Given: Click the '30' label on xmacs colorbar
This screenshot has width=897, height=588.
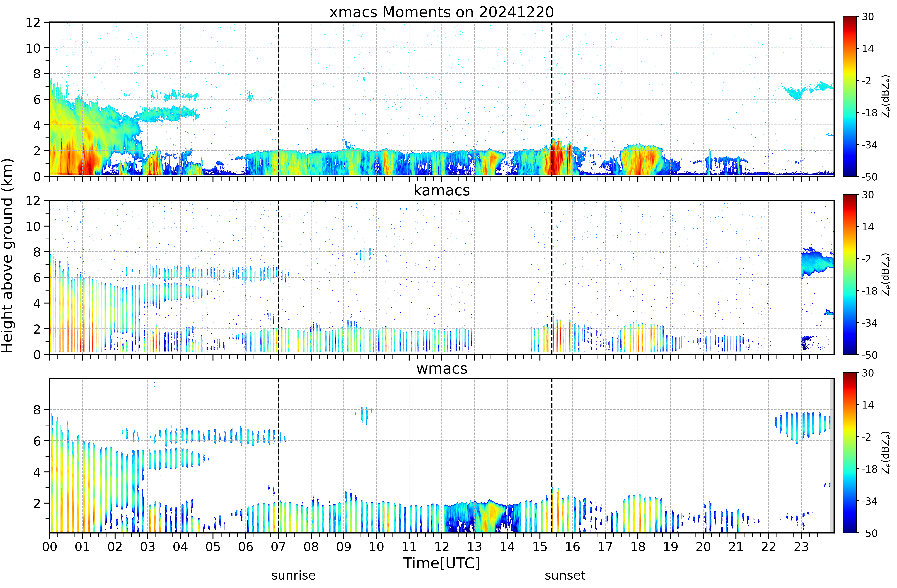Looking at the screenshot, I should [868, 17].
